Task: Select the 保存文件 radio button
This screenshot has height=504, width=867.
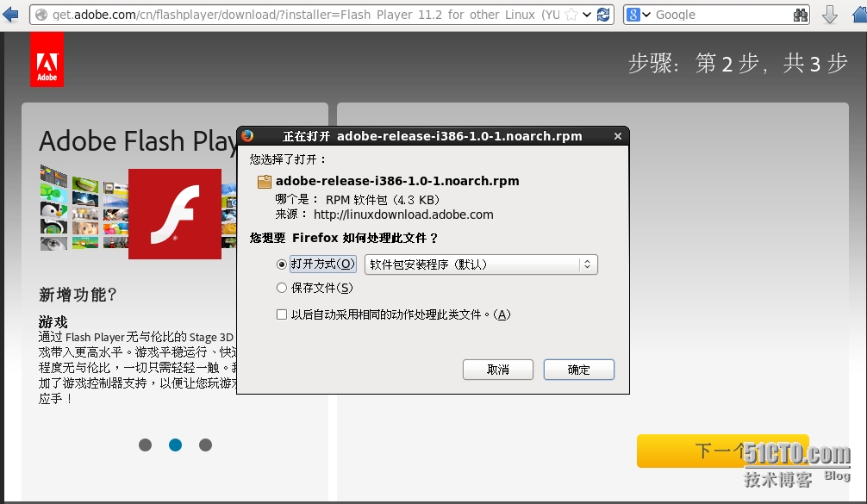Action: coord(282,288)
